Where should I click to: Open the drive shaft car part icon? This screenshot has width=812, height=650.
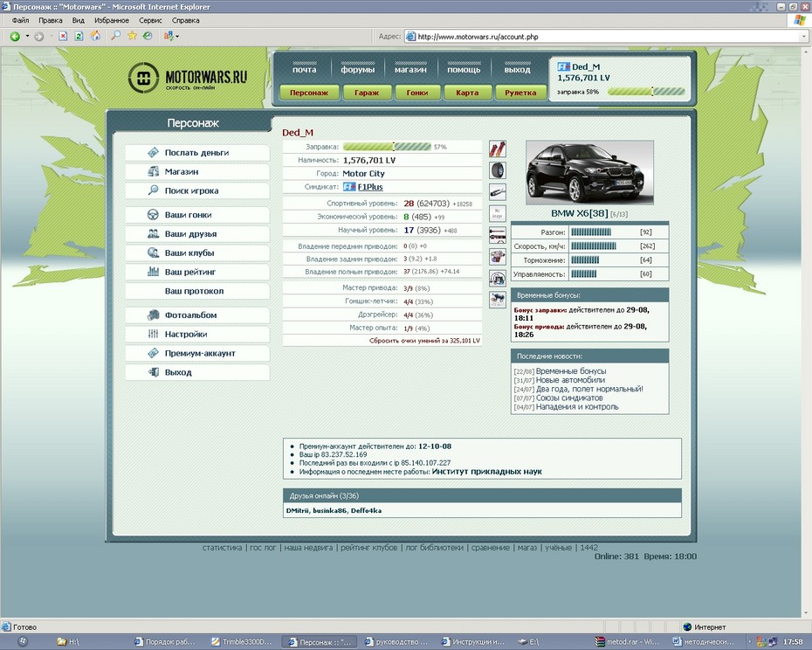click(x=498, y=235)
